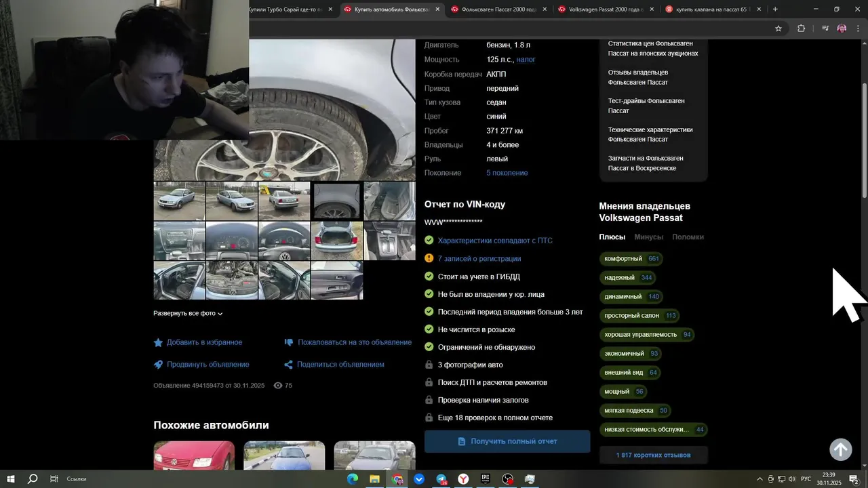Screen dimensions: 868x488
Task: Select the 'Поломки' opinions tab
Action: point(688,237)
